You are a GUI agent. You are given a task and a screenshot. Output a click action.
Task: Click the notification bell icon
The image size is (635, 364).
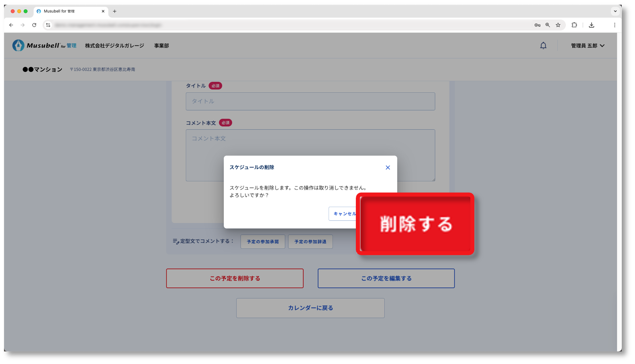543,46
